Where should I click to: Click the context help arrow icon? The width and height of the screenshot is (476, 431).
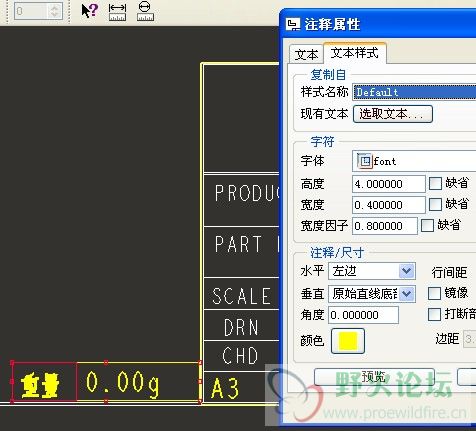point(89,10)
